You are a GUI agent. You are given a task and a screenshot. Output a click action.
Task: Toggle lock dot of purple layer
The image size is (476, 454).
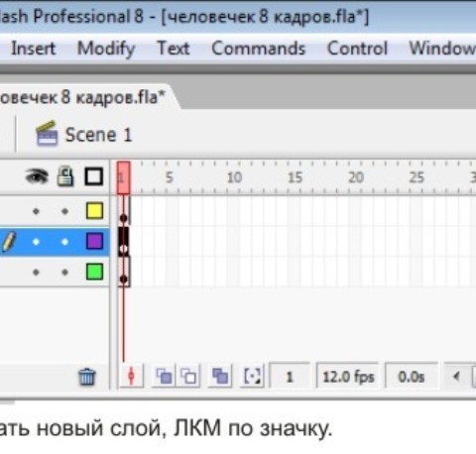(64, 242)
